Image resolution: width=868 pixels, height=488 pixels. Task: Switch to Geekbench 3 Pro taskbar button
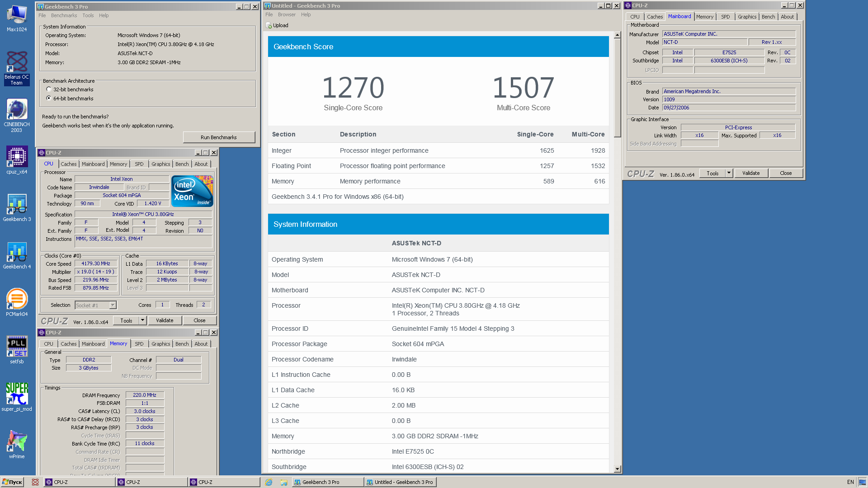coord(328,482)
